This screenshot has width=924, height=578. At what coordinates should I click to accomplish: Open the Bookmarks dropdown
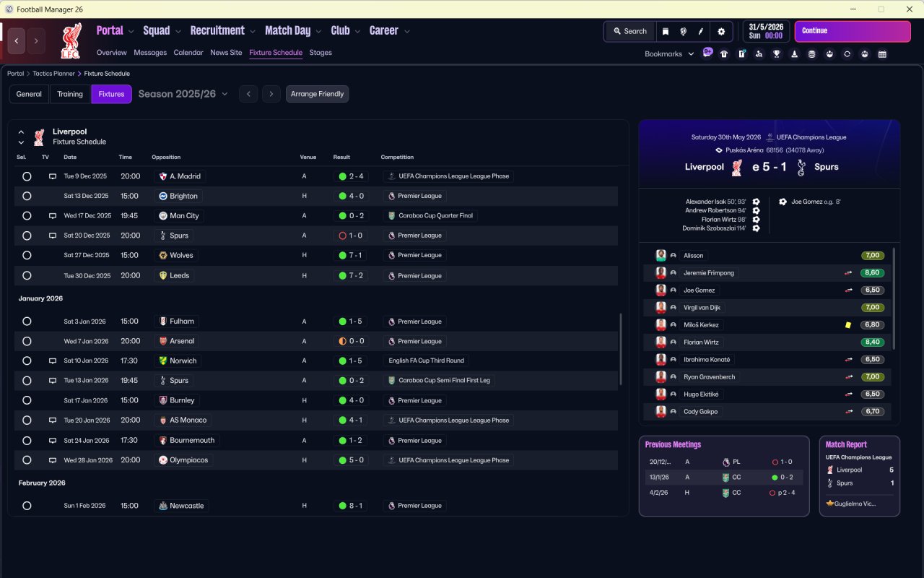pyautogui.click(x=669, y=54)
